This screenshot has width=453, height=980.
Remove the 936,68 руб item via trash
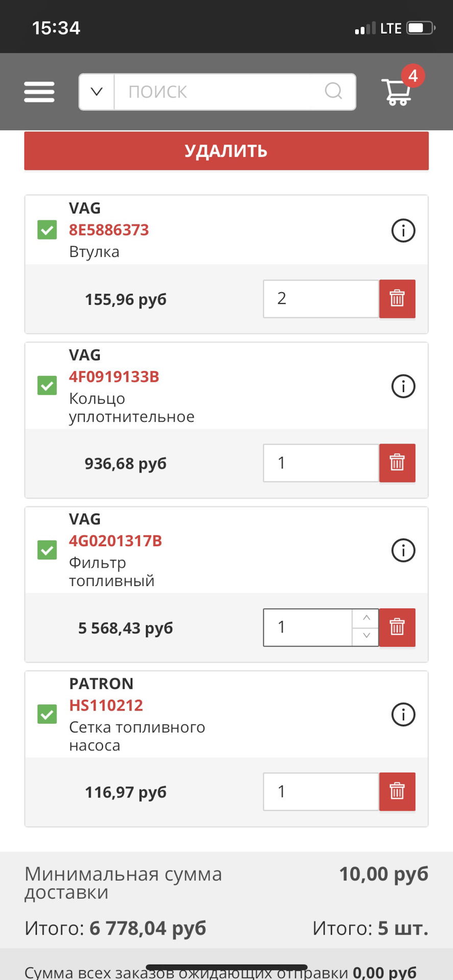coord(397,463)
